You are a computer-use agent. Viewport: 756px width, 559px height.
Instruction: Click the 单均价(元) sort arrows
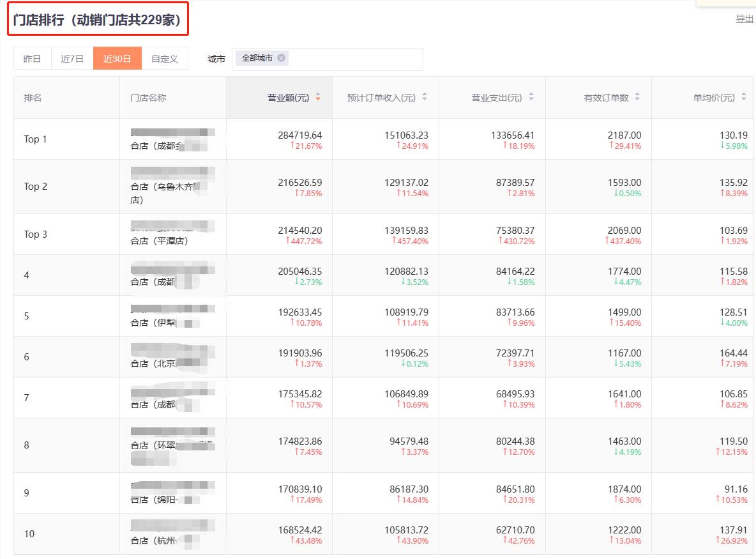(x=744, y=98)
